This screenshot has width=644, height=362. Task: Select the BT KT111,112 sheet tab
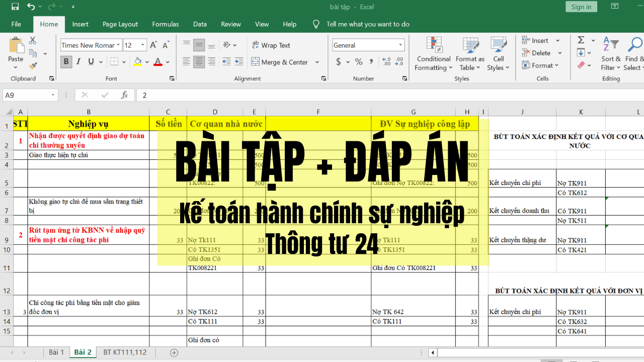[125, 352]
